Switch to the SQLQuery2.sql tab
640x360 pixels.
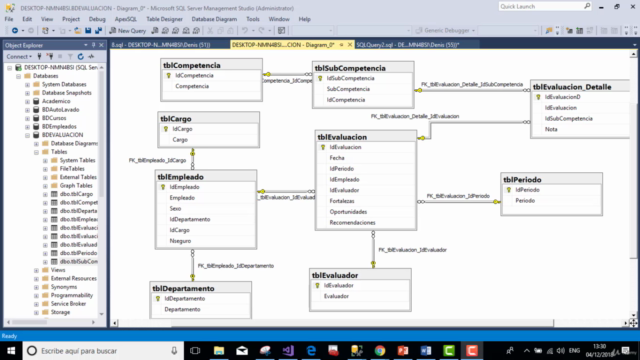tap(408, 45)
